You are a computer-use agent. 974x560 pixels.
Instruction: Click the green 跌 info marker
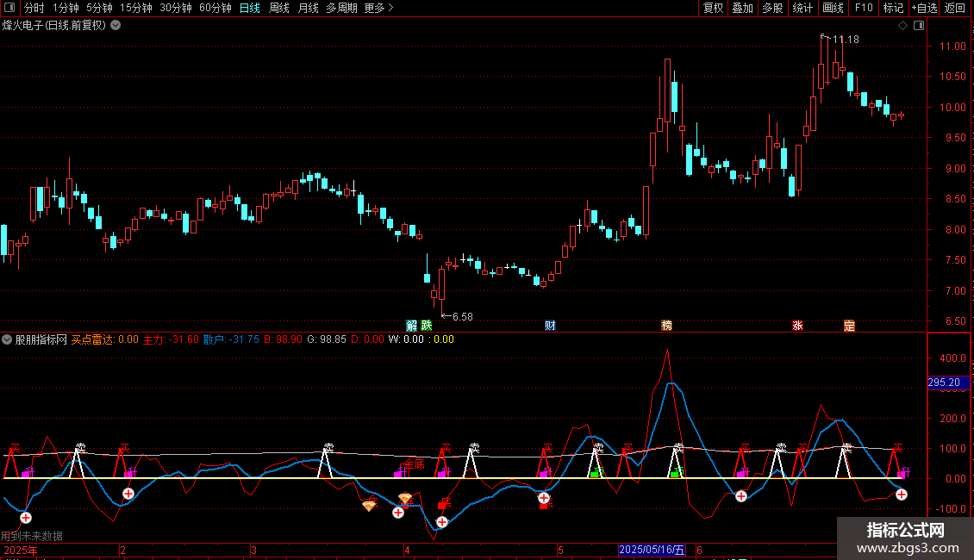(x=426, y=326)
